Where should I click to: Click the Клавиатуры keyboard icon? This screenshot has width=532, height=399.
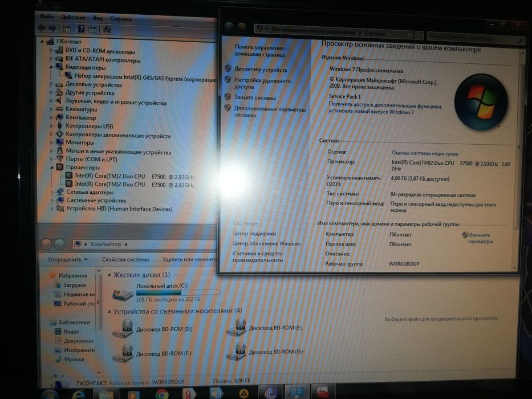pos(59,109)
